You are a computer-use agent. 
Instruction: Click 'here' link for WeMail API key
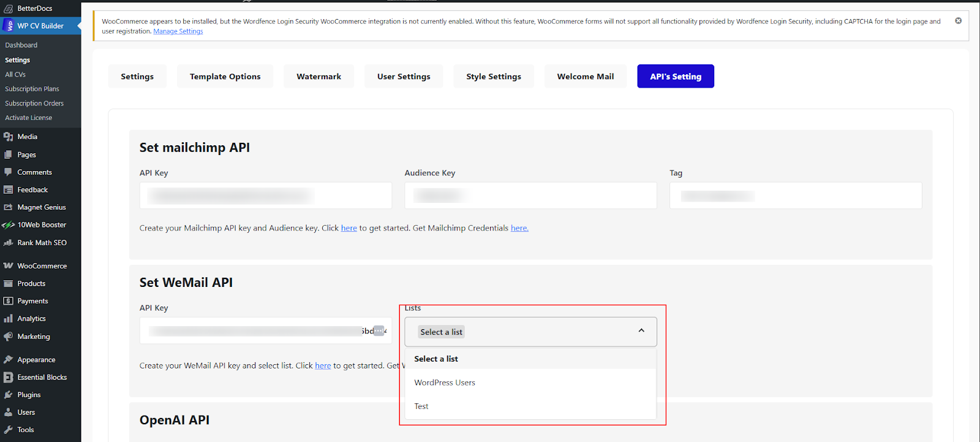click(323, 365)
